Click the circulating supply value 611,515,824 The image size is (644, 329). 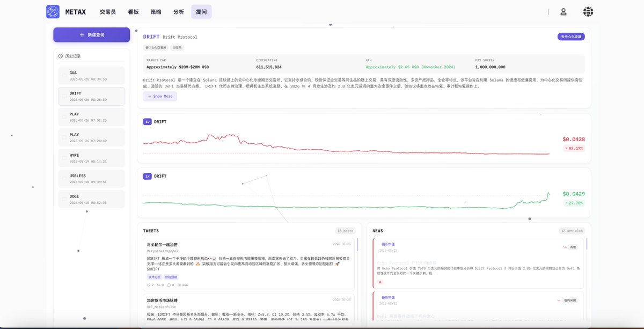click(x=269, y=67)
